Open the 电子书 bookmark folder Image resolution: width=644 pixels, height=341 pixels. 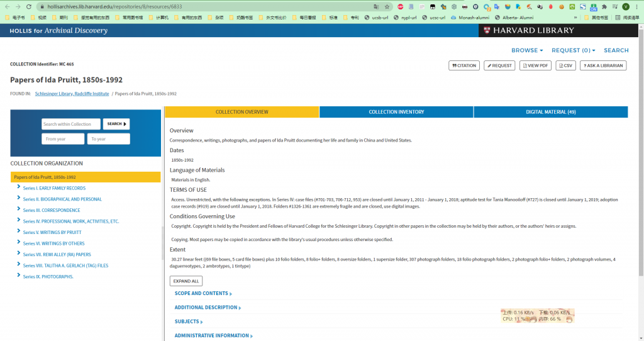click(15, 18)
